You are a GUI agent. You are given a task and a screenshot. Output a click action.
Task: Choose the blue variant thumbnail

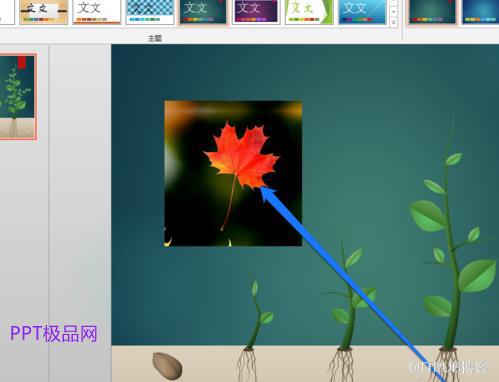click(480, 12)
